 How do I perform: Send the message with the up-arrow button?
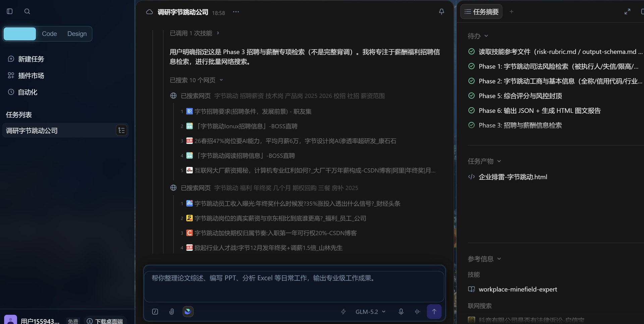click(434, 312)
